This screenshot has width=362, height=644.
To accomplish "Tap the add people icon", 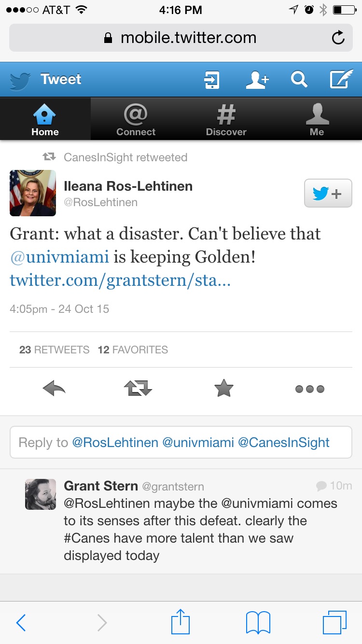I will [257, 79].
